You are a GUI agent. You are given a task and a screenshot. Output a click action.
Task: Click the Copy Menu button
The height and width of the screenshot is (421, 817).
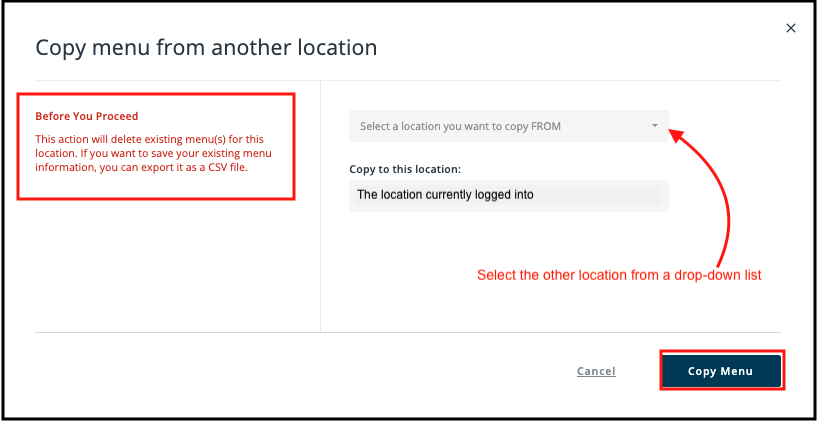[x=721, y=371]
